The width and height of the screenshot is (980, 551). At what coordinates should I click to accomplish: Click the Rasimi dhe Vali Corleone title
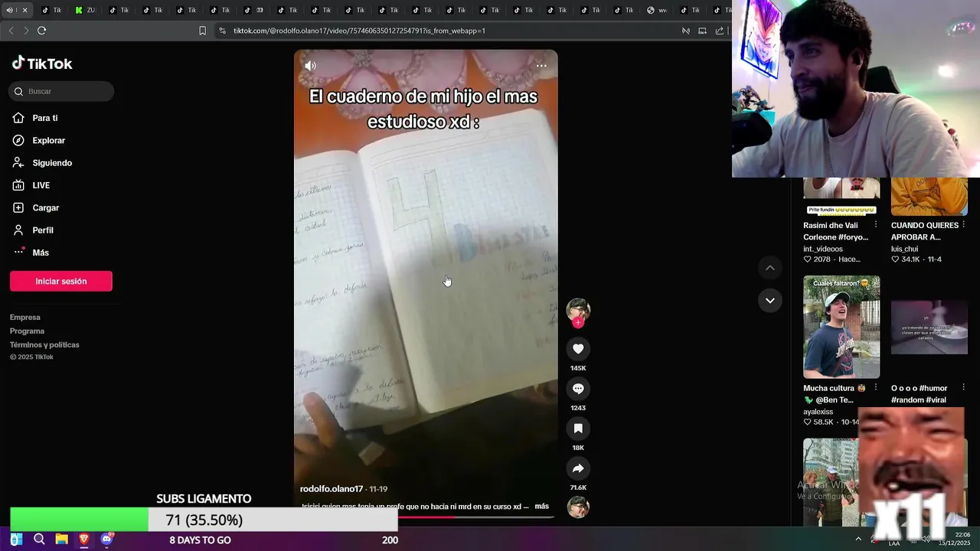click(x=835, y=231)
